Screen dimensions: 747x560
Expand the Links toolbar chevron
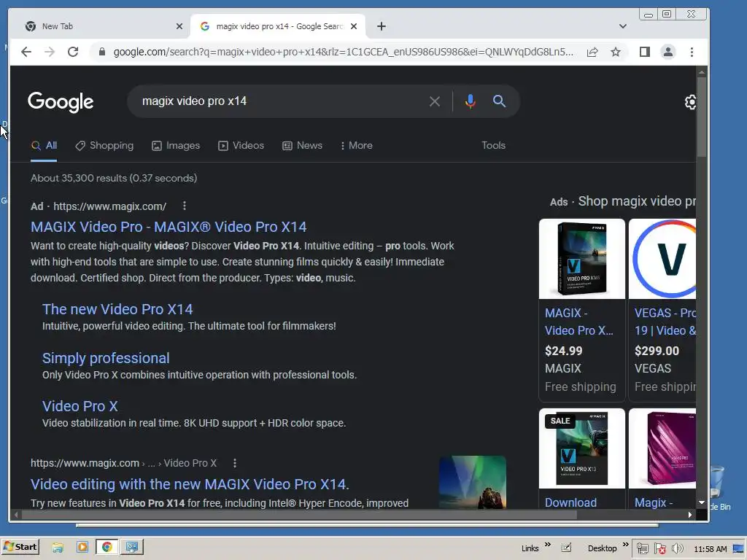pos(548,544)
